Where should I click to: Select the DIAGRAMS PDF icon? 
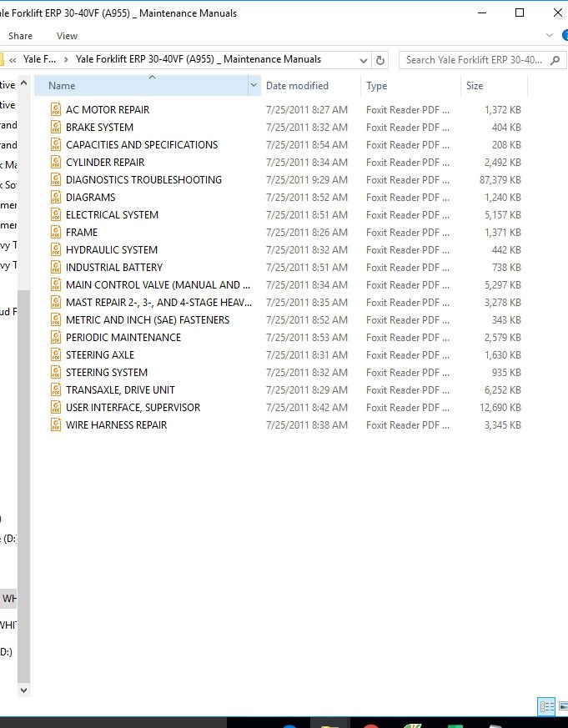coord(56,198)
